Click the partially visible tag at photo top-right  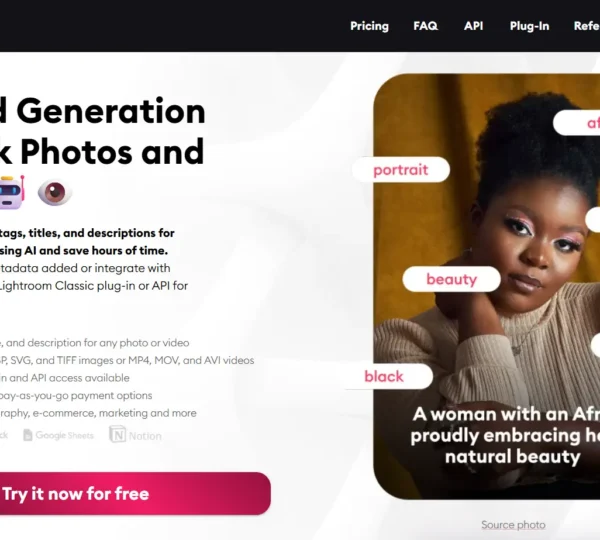coord(577,123)
